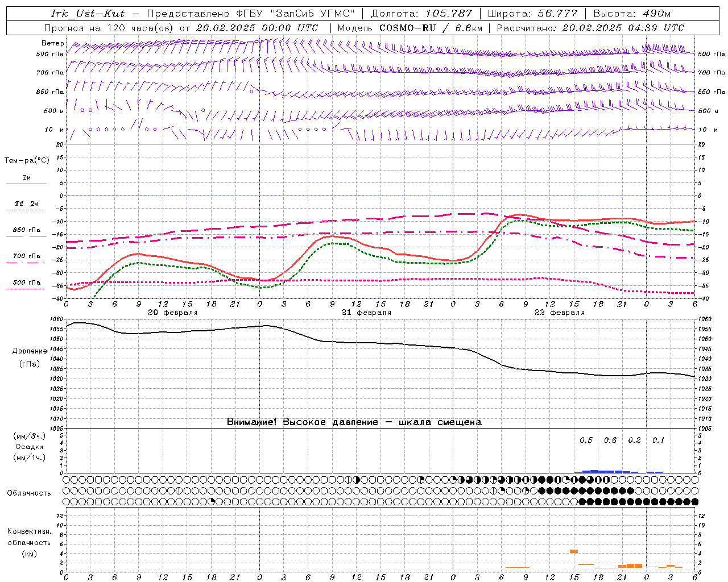Click the tallest orange convective cloud bar

574,551
